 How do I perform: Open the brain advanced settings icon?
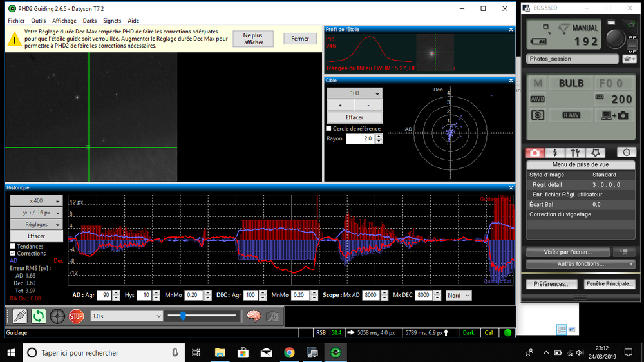(254, 316)
